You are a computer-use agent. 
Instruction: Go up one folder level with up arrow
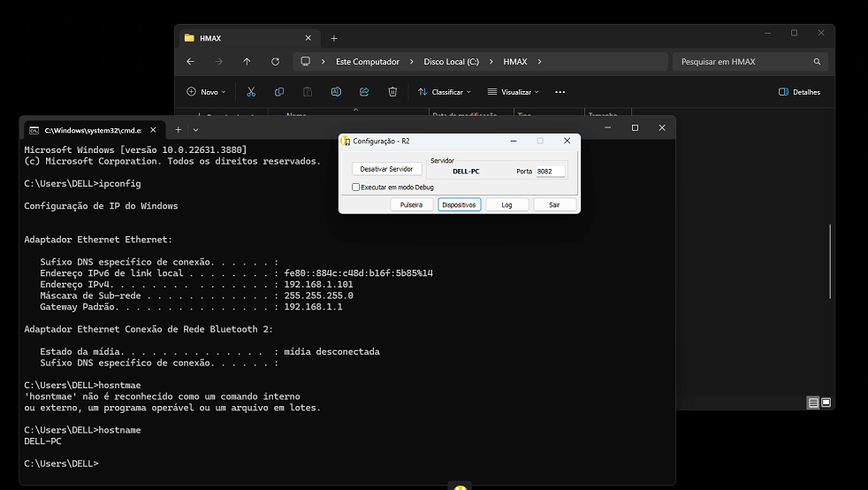[247, 62]
